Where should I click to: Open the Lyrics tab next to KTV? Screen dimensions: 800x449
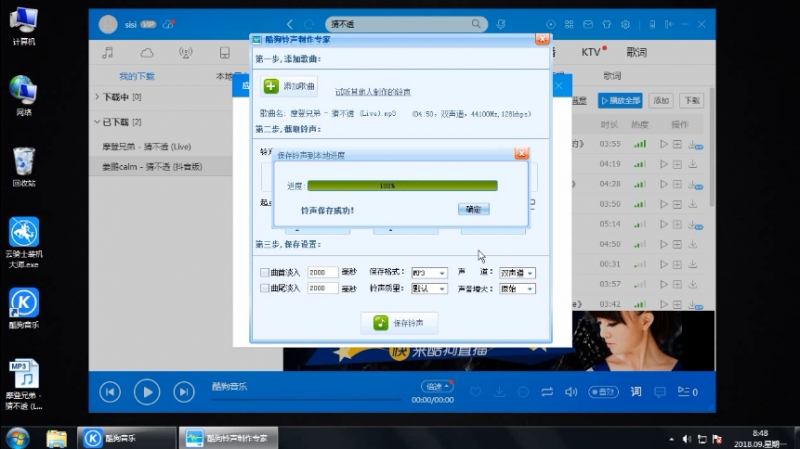[x=636, y=52]
